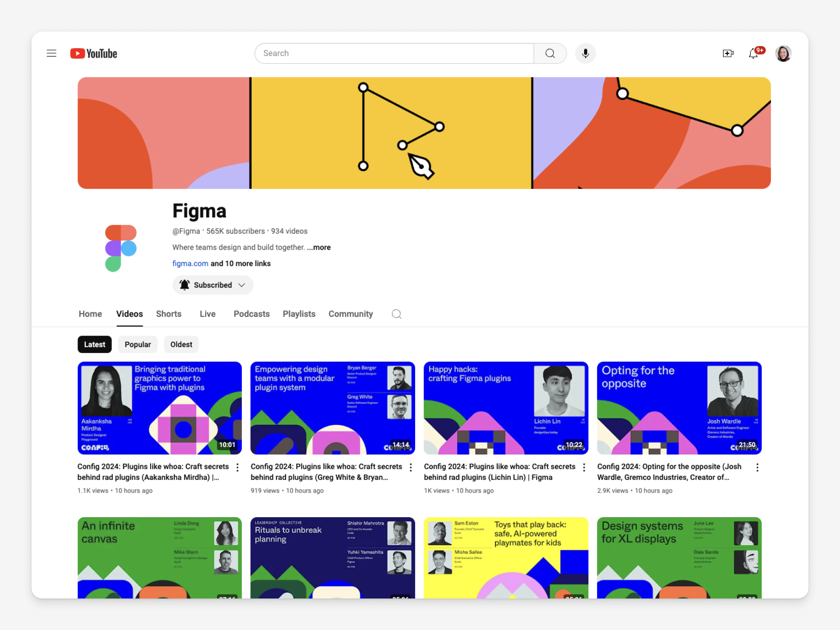Open the An infinite canvas thumbnail
Viewport: 840px width, 630px height.
coord(160,558)
